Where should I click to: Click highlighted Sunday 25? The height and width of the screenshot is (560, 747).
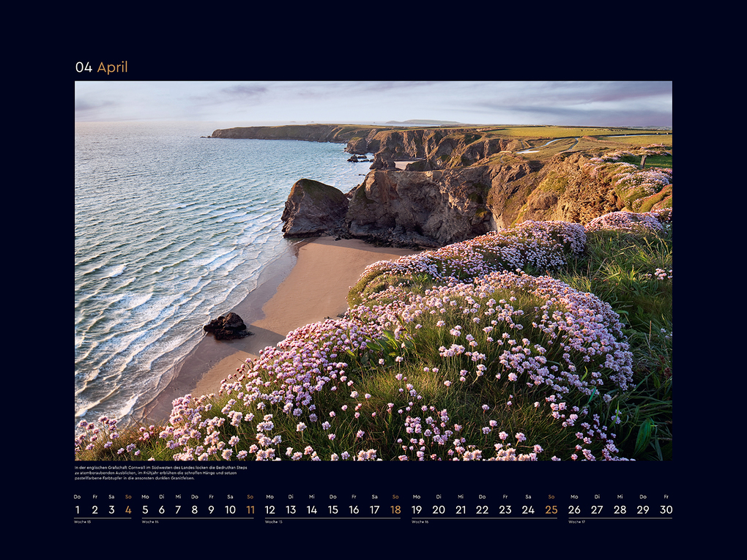551,509
